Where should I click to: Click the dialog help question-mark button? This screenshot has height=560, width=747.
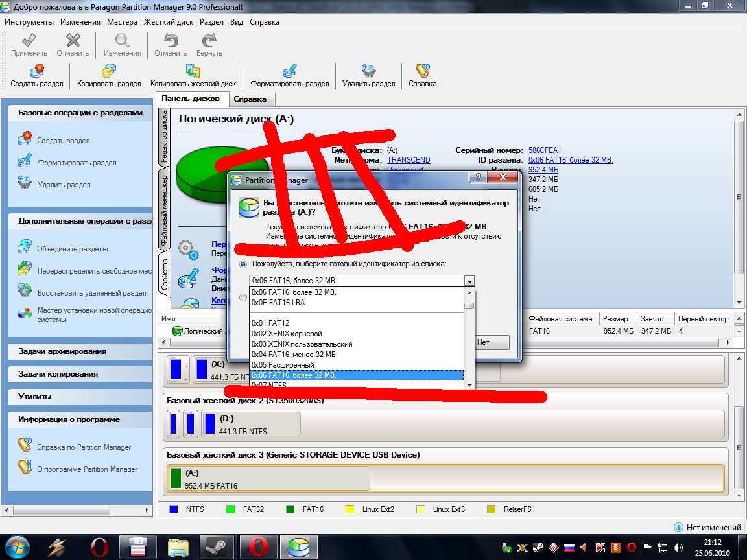pos(479,177)
